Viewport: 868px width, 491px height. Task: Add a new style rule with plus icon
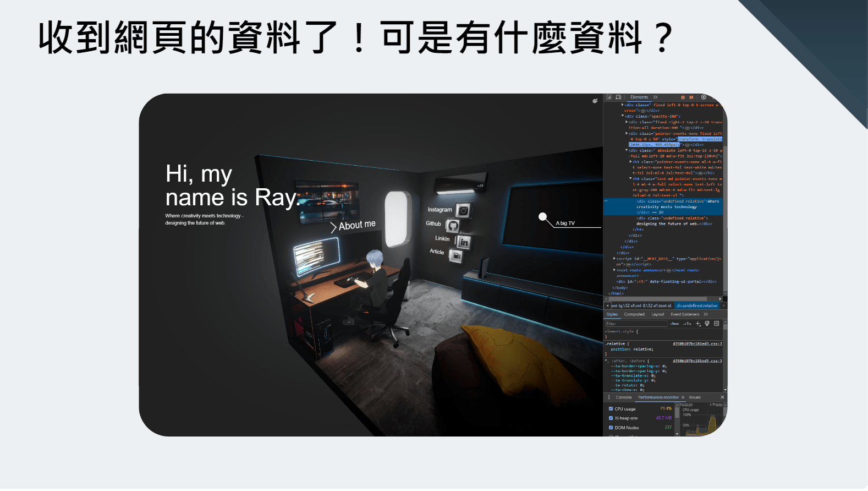coord(698,324)
